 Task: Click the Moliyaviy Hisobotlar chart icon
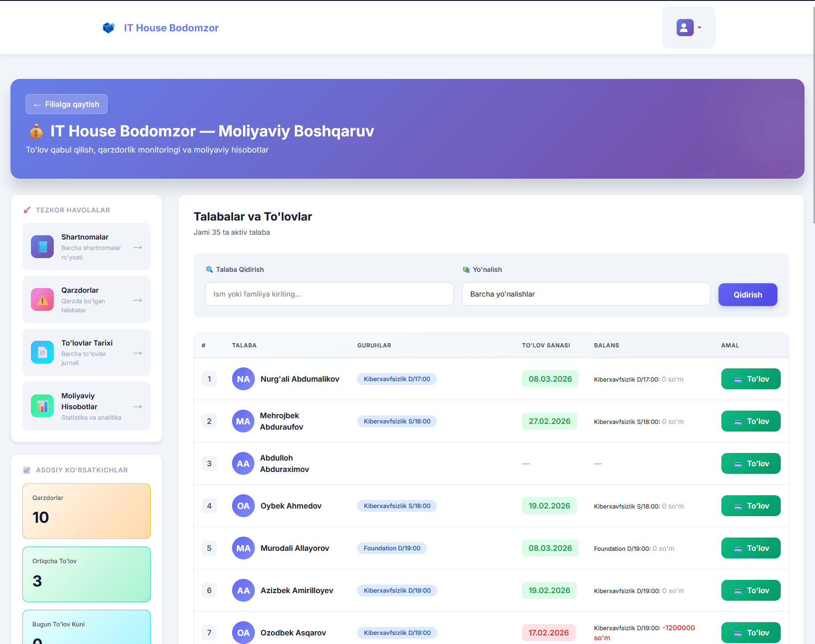pos(42,406)
